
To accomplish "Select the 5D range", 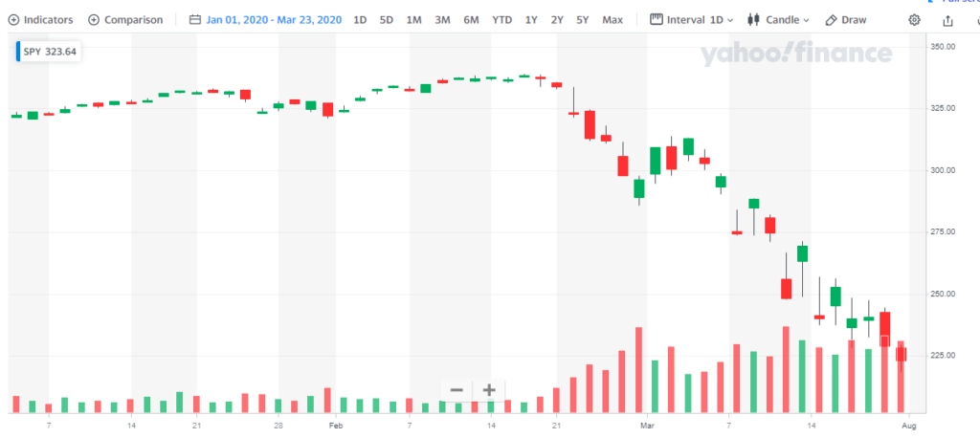I will [x=387, y=20].
